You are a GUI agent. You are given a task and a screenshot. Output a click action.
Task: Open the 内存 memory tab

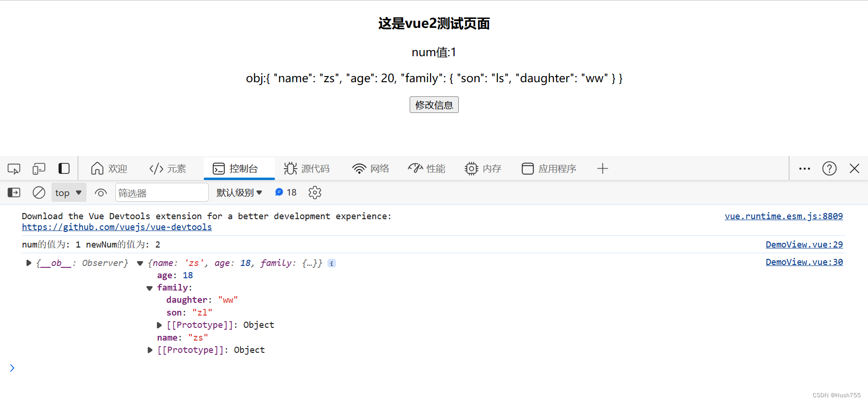click(483, 169)
